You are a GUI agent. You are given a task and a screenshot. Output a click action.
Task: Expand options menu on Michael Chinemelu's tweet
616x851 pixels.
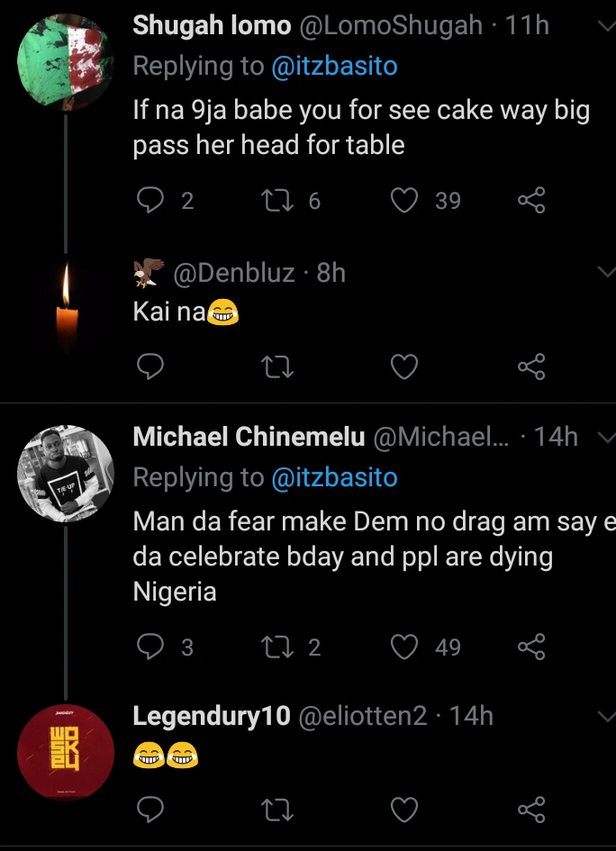pos(604,438)
